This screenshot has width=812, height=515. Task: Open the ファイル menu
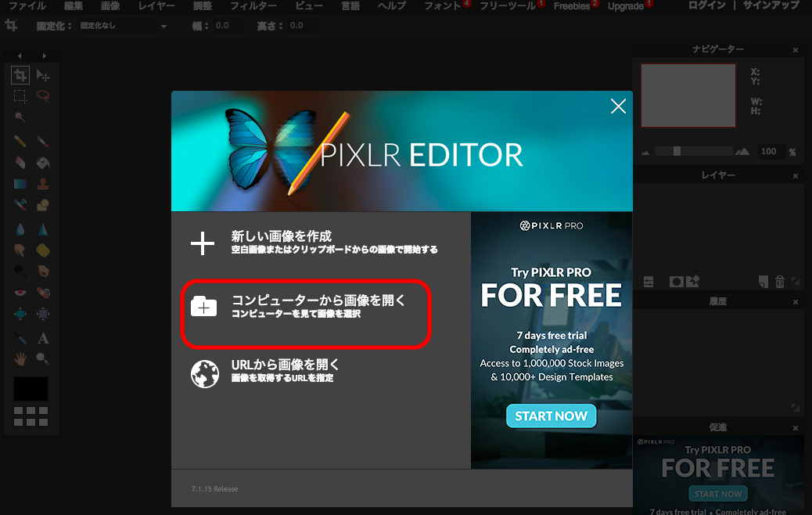pos(27,6)
